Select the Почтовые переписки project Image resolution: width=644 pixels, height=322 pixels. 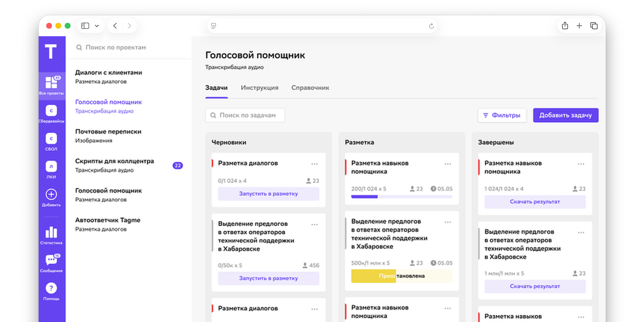129,136
